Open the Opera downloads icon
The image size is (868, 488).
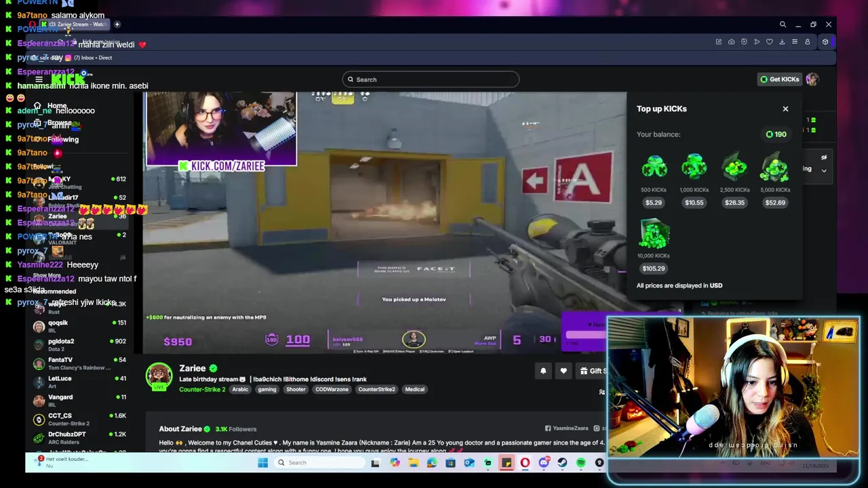coord(782,42)
